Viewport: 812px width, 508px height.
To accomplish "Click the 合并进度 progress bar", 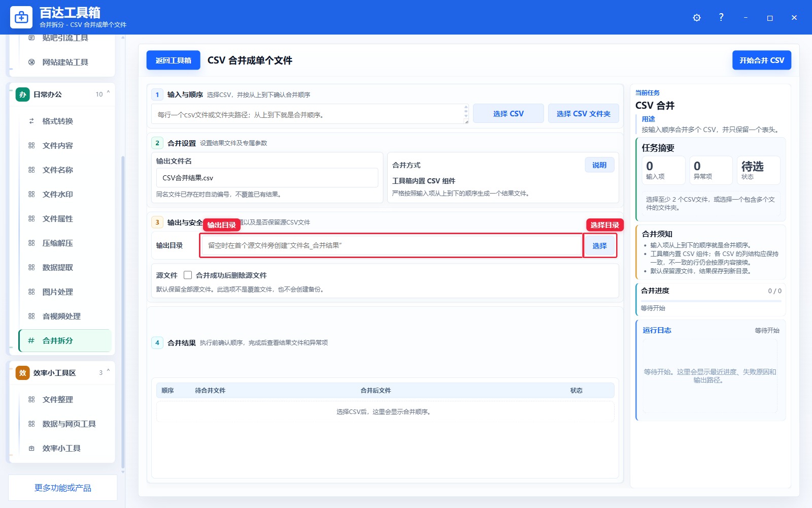I will [x=711, y=301].
